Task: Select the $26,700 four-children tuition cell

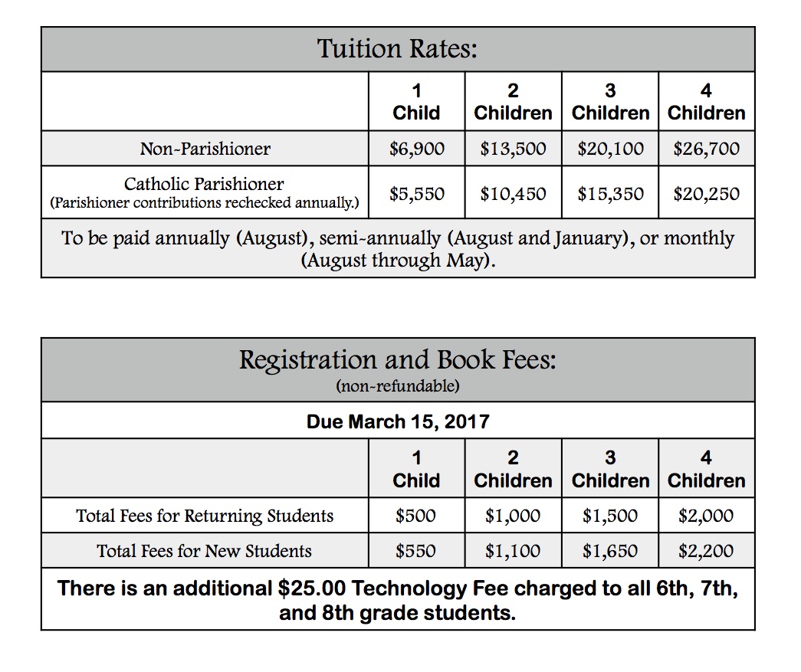Action: pos(706,149)
